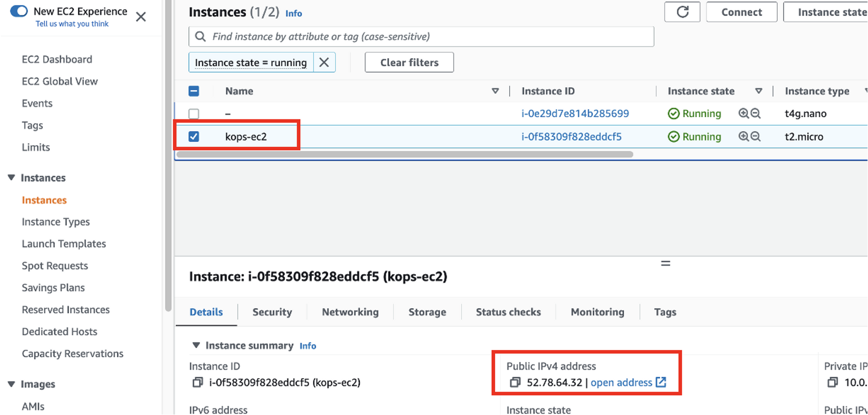Image resolution: width=868 pixels, height=415 pixels.
Task: Zoom-in filter icon on t4g.nano row
Action: [x=743, y=113]
